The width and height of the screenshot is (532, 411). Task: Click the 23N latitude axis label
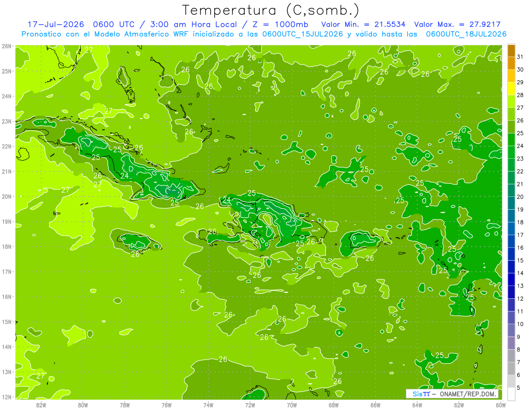point(7,121)
